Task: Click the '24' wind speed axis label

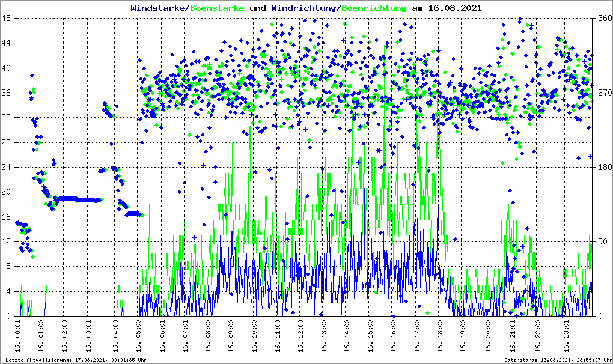Action: coord(7,167)
